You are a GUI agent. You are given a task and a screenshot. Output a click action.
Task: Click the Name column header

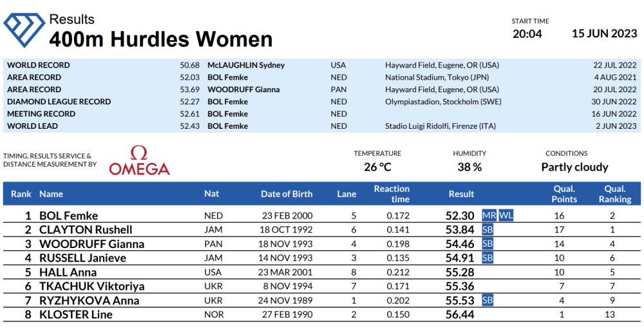tap(51, 194)
